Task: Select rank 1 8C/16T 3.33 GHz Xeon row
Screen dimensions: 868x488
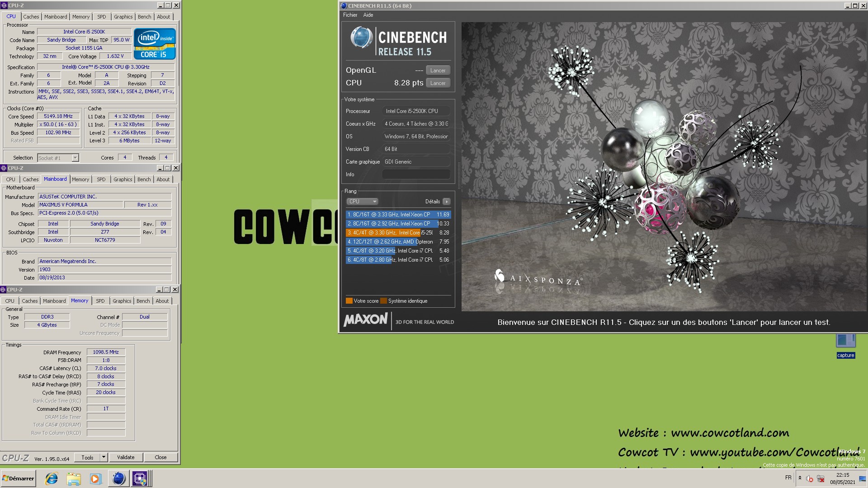Action: (x=398, y=215)
